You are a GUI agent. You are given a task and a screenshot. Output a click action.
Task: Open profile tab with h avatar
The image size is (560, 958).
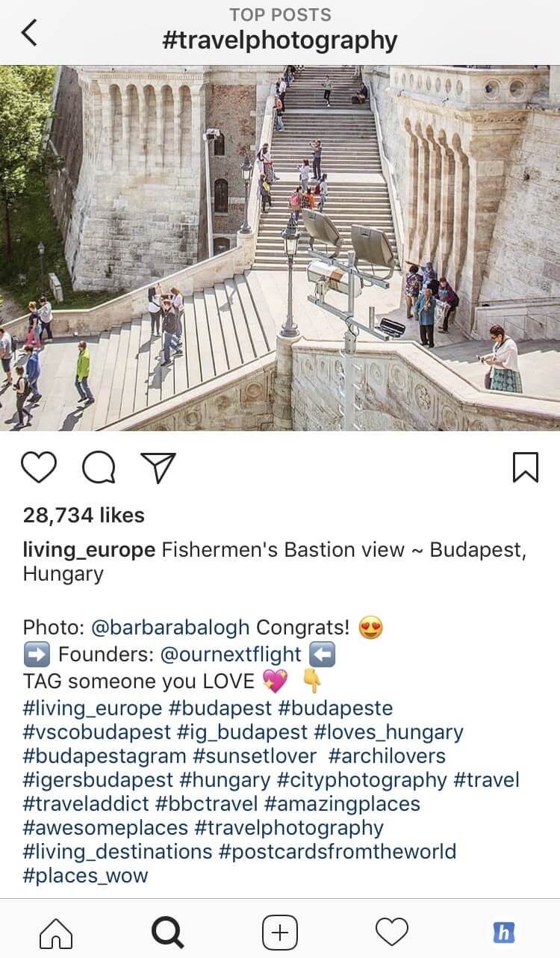tap(504, 933)
